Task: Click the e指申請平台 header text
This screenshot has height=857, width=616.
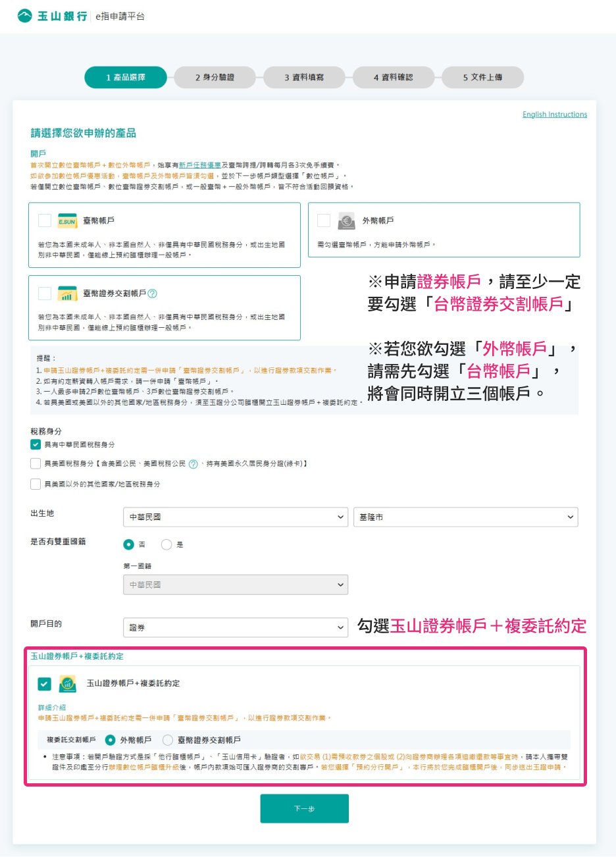Action: 120,16
